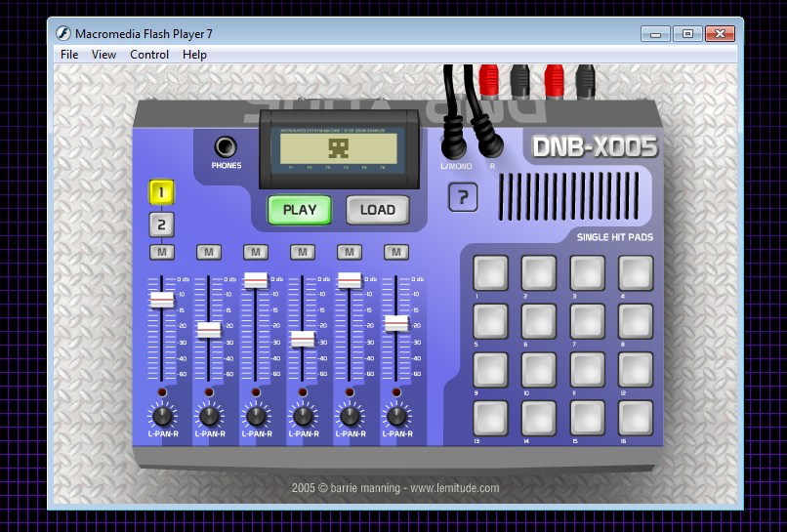Click the fourth channel volume fader
This screenshot has width=787, height=532.
coord(303,340)
